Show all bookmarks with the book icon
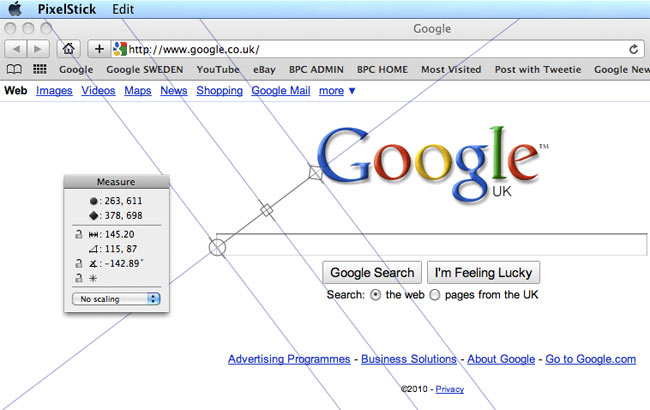The width and height of the screenshot is (650, 410). (x=14, y=69)
